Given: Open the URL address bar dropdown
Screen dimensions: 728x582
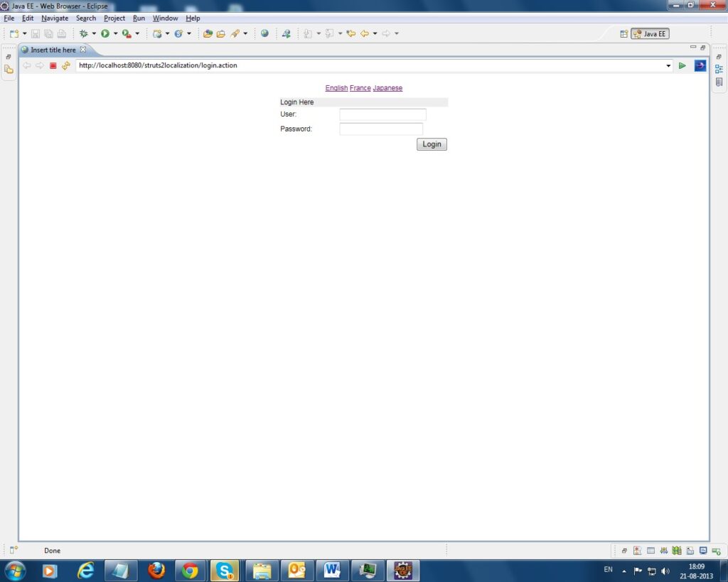Looking at the screenshot, I should pyautogui.click(x=668, y=66).
